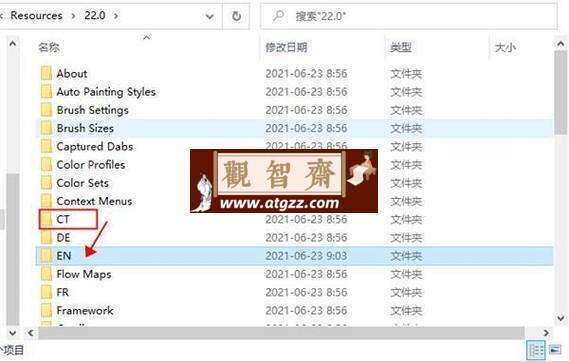Select the Framework folder name
Screen dimensions: 569x362
click(x=85, y=310)
